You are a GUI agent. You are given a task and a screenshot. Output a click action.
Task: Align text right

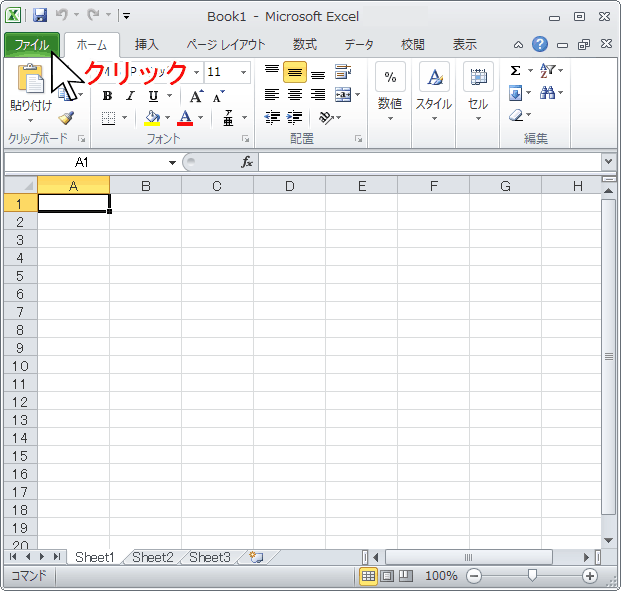point(318,95)
